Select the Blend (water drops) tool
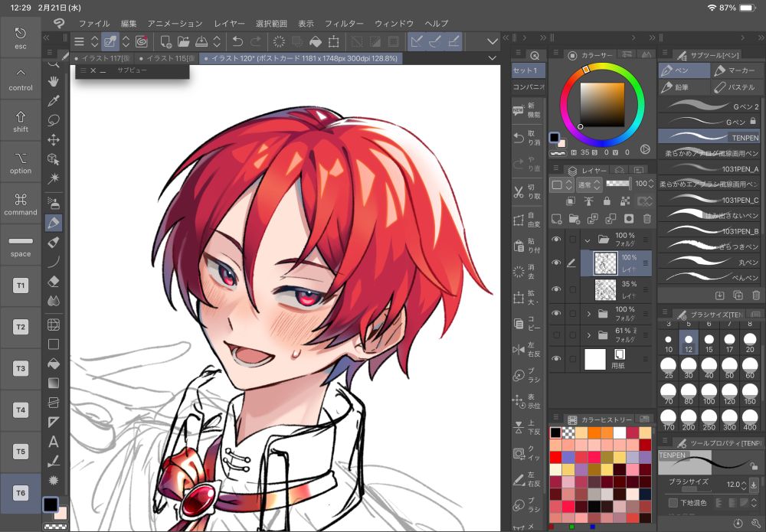This screenshot has width=766, height=532. click(x=54, y=301)
